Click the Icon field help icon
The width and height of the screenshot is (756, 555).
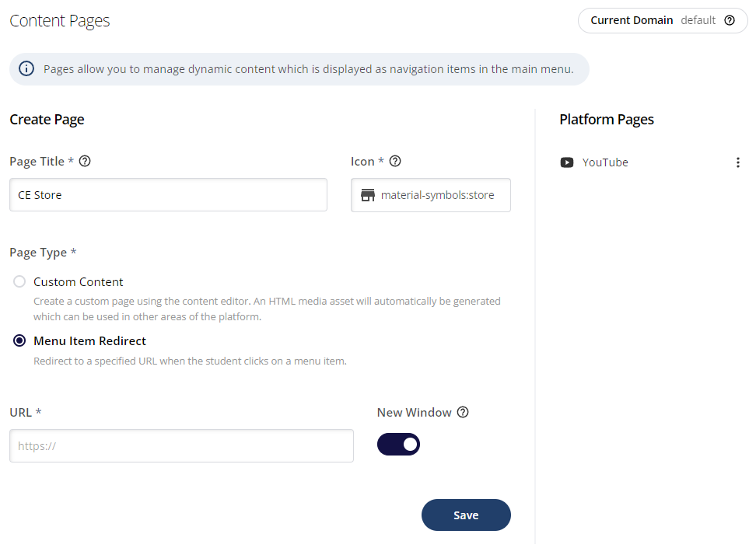tap(395, 161)
